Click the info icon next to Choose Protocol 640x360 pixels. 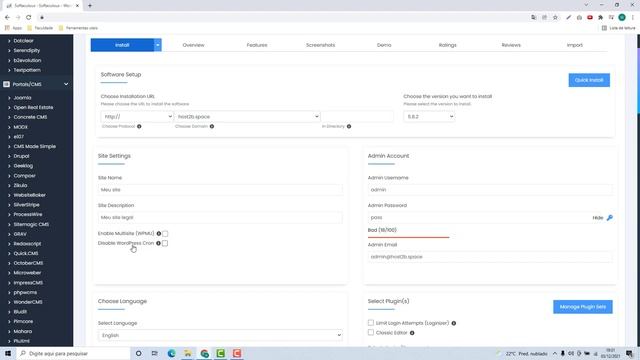pos(139,127)
